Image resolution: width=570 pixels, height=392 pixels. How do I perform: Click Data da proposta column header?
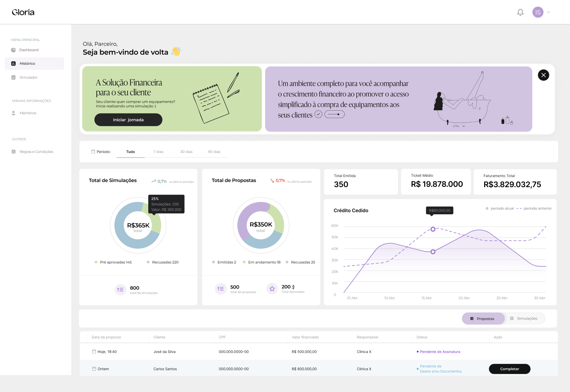pos(106,337)
